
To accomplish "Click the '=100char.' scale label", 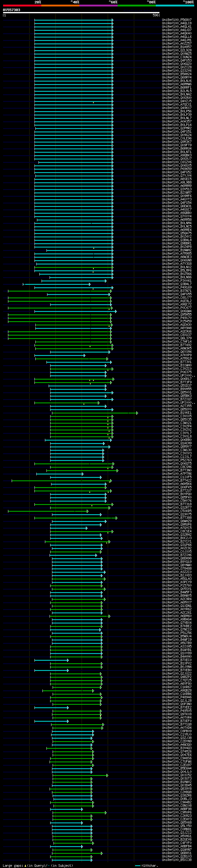I will (149, 865).
